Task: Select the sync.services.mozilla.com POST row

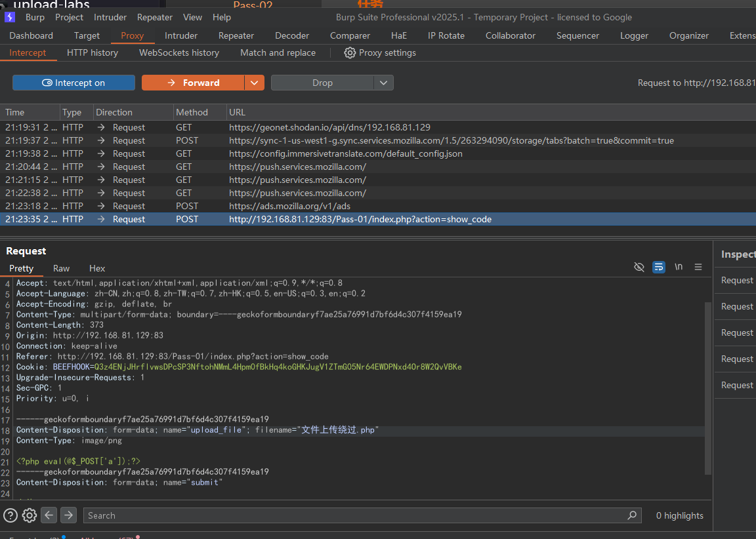Action: pos(378,140)
